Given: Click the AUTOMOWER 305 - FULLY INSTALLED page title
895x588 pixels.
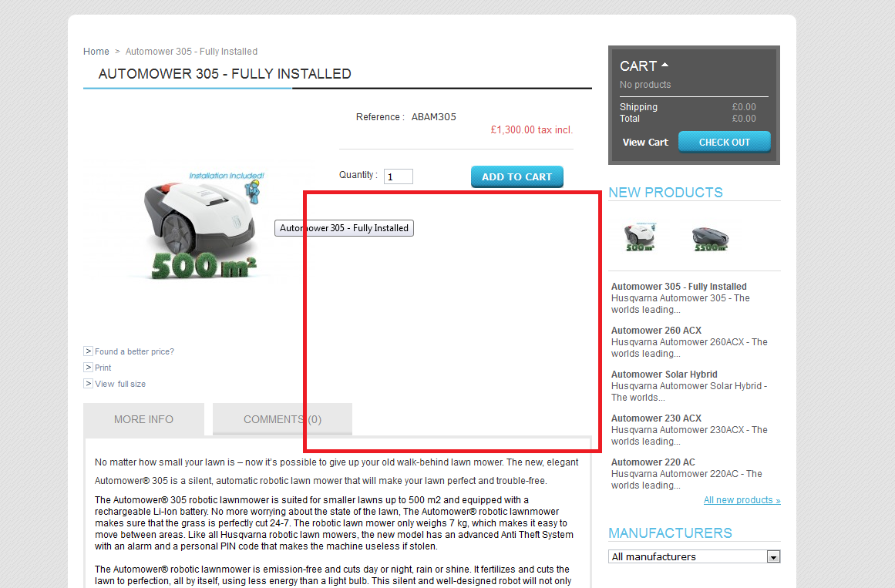Looking at the screenshot, I should pos(225,74).
